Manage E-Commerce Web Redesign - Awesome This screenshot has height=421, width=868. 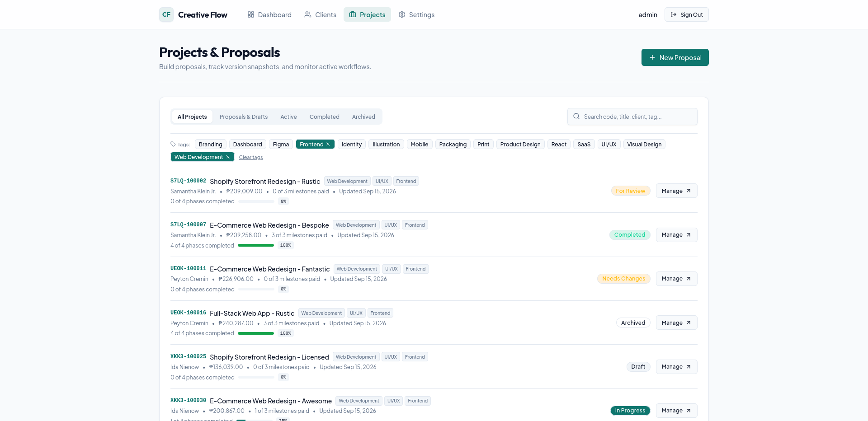pyautogui.click(x=676, y=411)
